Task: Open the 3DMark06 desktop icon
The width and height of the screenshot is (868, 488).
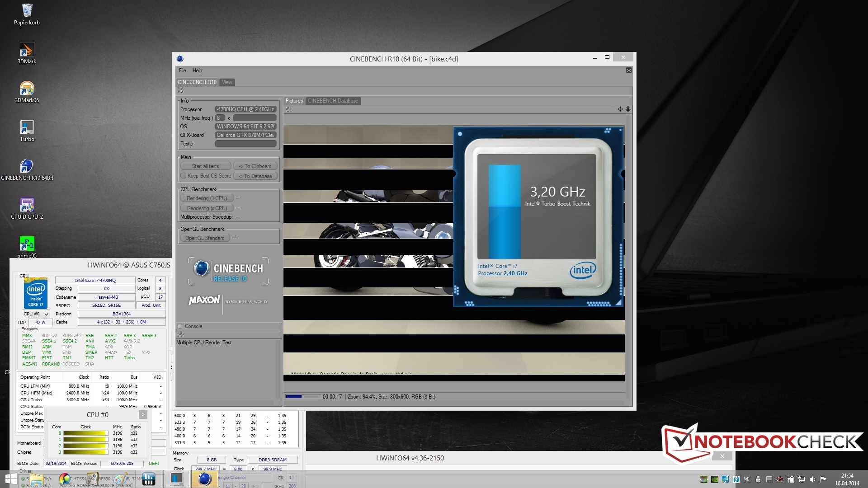Action: pos(27,89)
